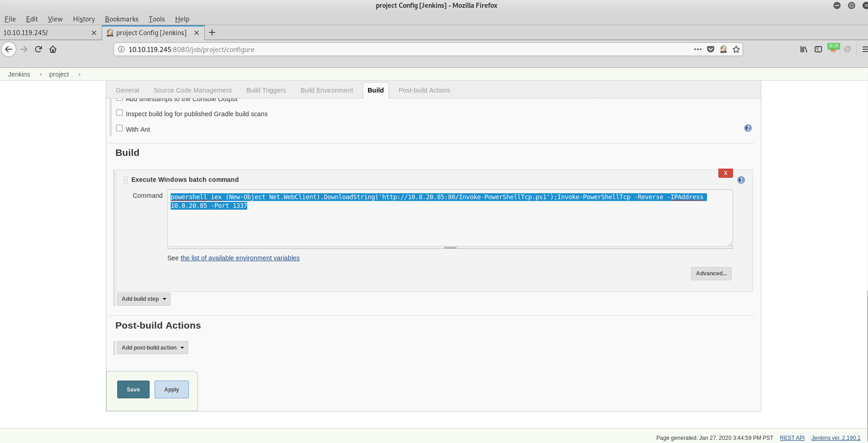Toggle the sidebars view icon
The height and width of the screenshot is (443, 868).
(818, 49)
